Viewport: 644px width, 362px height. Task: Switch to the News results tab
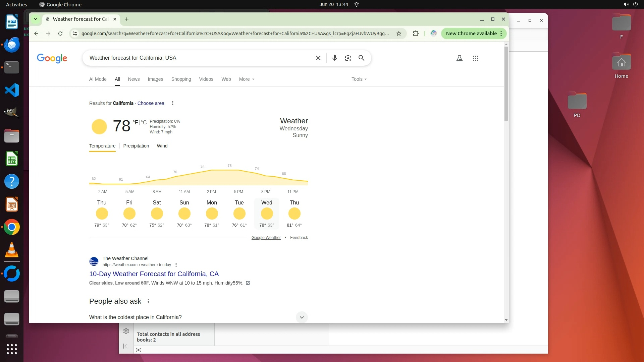[133, 79]
